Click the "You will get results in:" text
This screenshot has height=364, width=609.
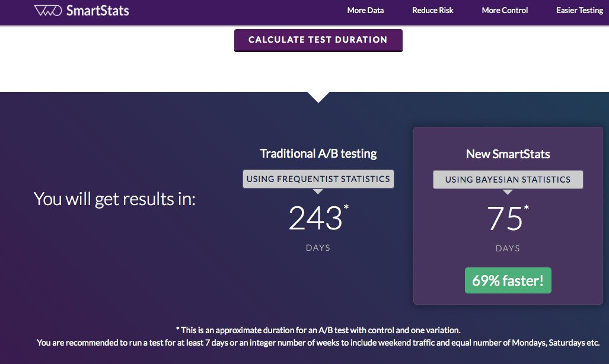114,199
